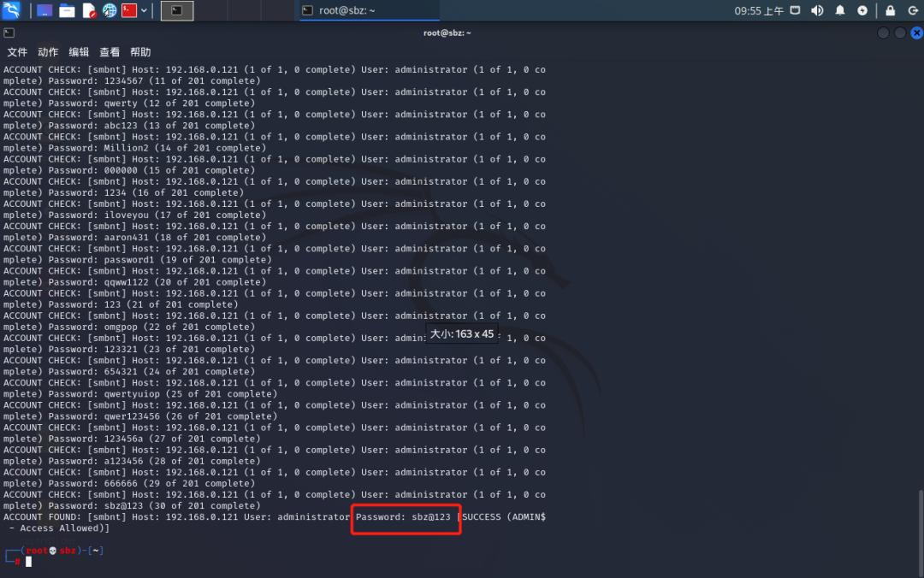Open the 编辑 menu
This screenshot has width=924, height=578.
pos(79,52)
